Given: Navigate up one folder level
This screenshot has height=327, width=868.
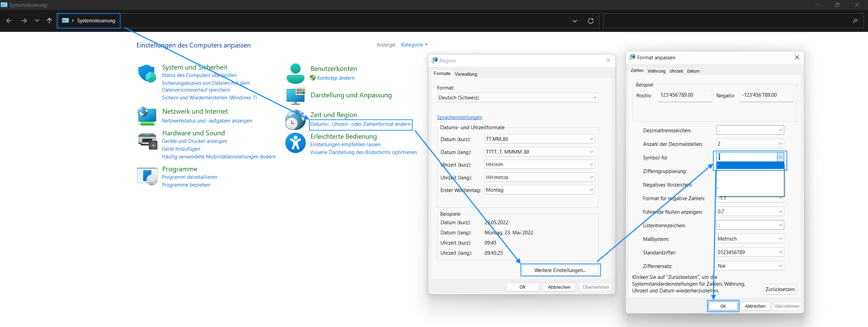Looking at the screenshot, I should point(49,21).
